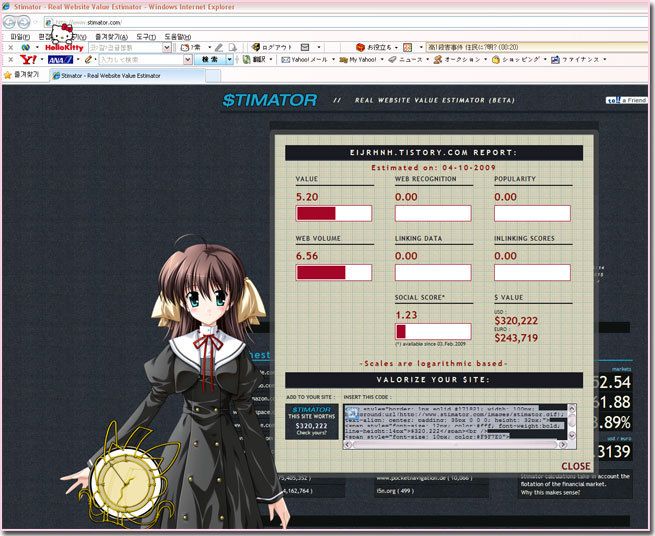Click the Tell a Friend link

coord(626,100)
